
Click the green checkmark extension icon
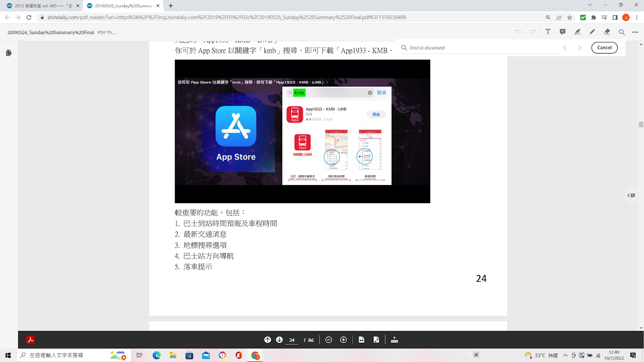[583, 17]
